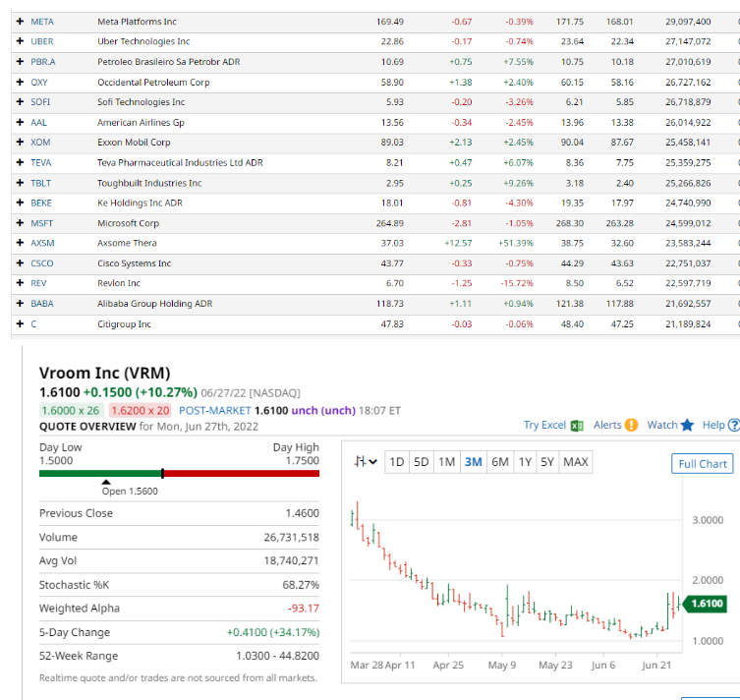Open the OXY ticker link
Image resolution: width=740 pixels, height=700 pixels.
coord(39,83)
